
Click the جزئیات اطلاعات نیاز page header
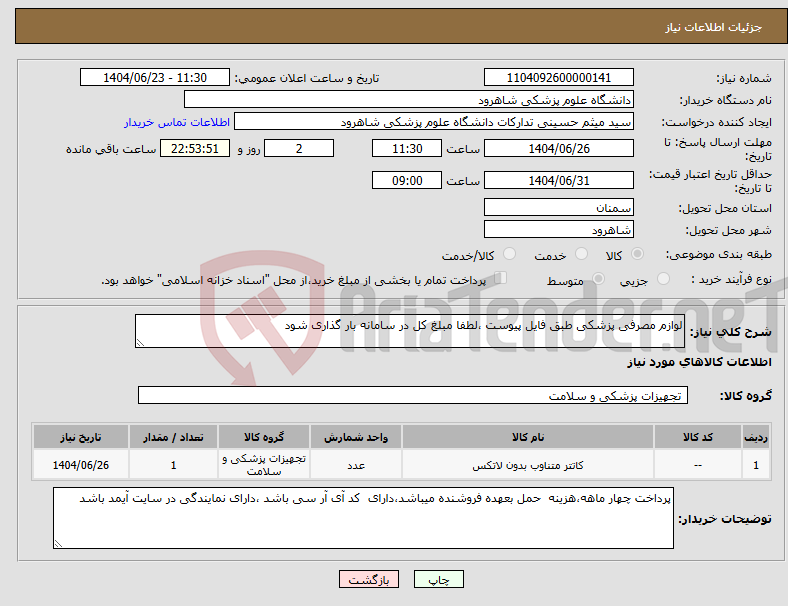pos(714,27)
